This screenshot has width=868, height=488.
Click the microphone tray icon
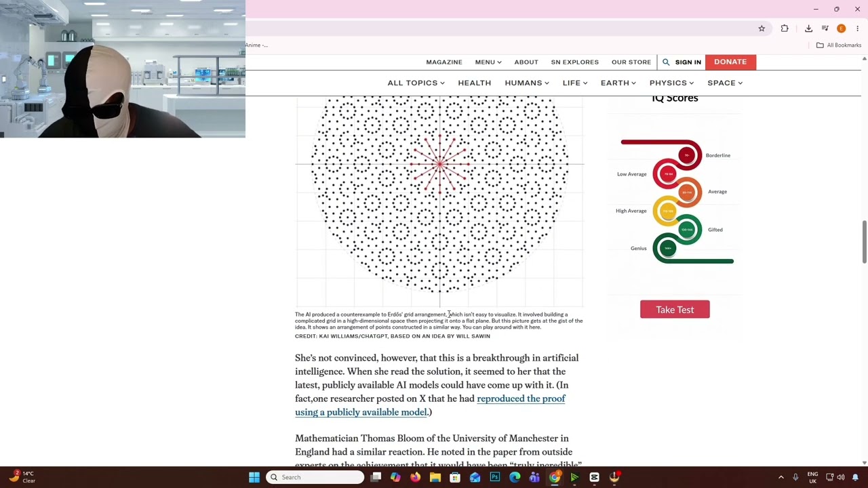[x=795, y=477]
